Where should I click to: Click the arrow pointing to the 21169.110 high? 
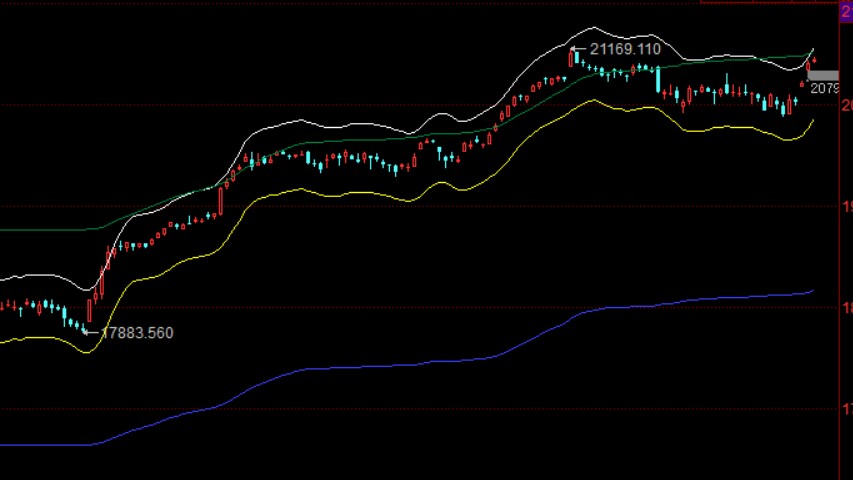point(580,49)
